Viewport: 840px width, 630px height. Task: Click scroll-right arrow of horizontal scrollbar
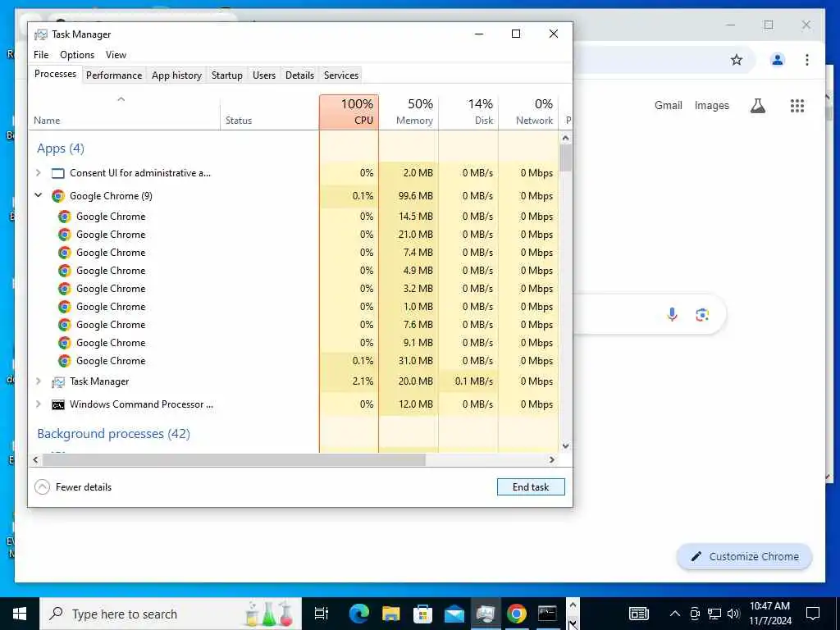552,459
